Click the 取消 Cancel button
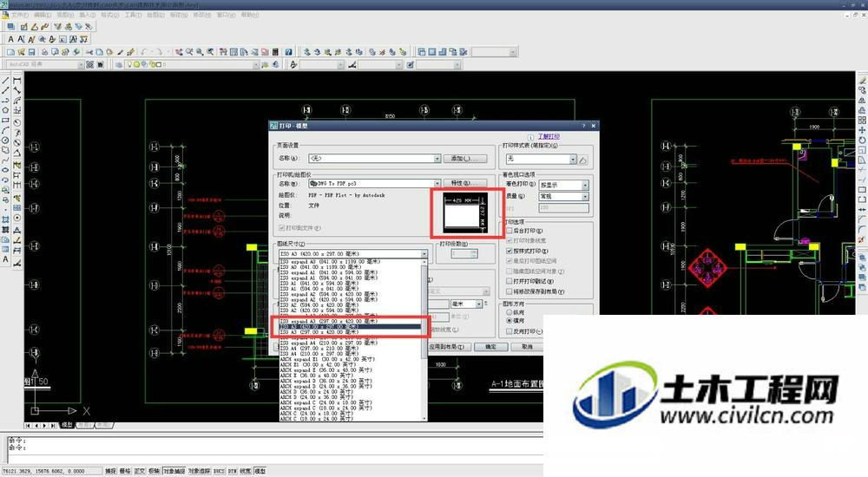Viewport: 868px width, 477px height. (x=527, y=347)
